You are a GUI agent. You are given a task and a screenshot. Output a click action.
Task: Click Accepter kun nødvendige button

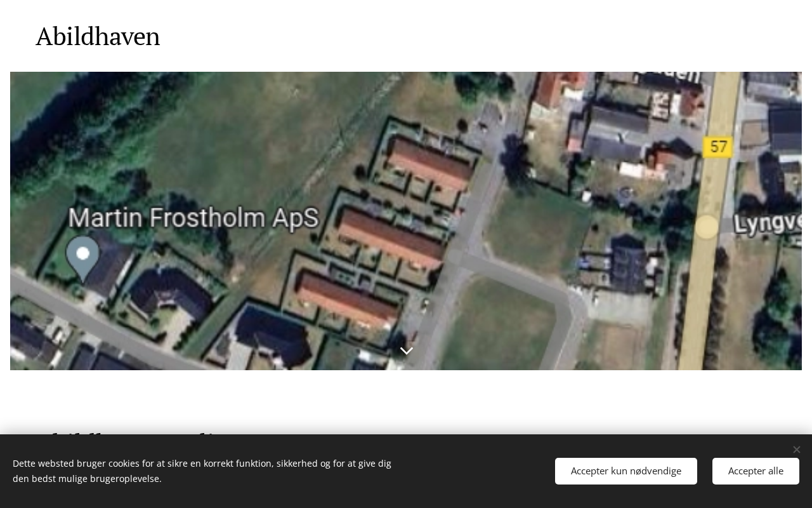pos(626,471)
